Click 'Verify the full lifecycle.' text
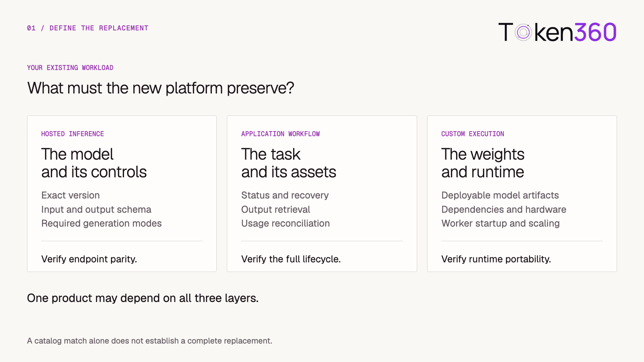644x362 pixels. pyautogui.click(x=291, y=259)
